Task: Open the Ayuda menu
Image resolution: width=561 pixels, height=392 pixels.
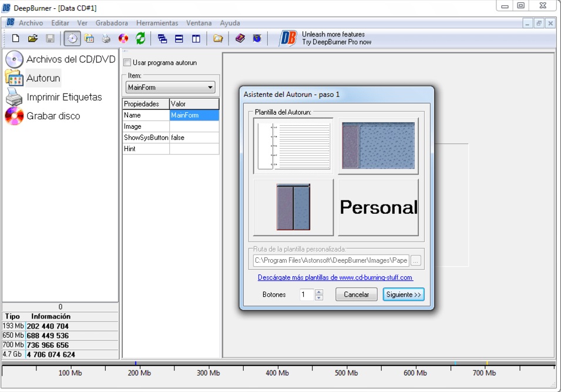Action: 230,23
